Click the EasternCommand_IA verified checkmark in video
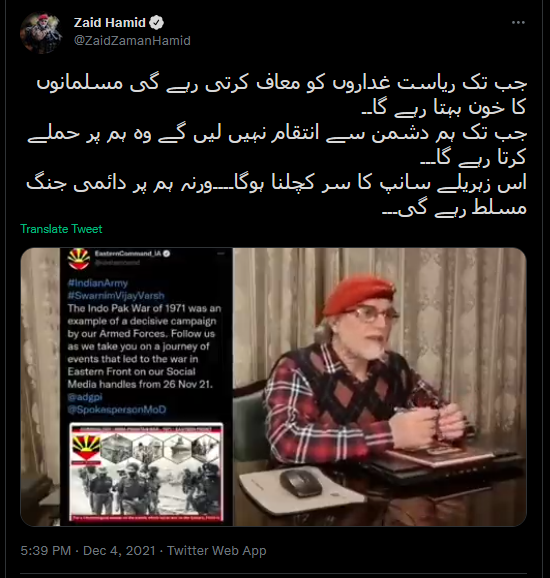Viewport: 550px width, 578px height. point(167,254)
